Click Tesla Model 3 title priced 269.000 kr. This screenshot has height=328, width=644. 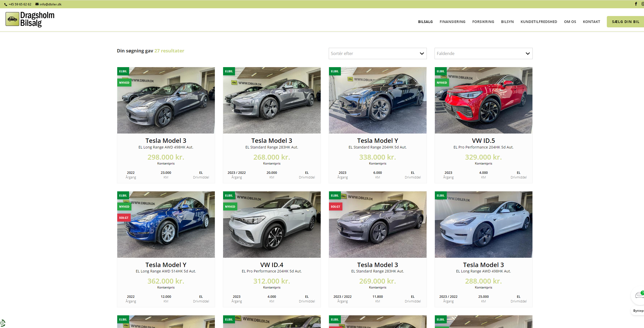(378, 265)
